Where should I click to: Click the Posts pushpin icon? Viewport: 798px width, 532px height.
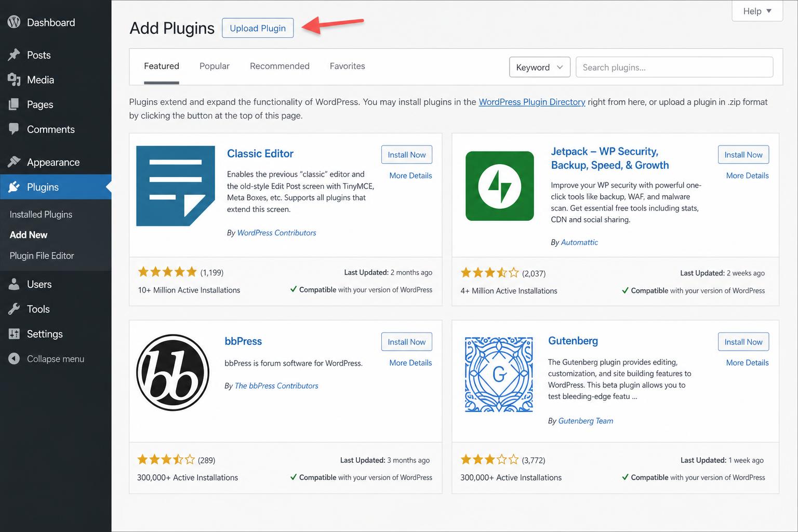[14, 55]
